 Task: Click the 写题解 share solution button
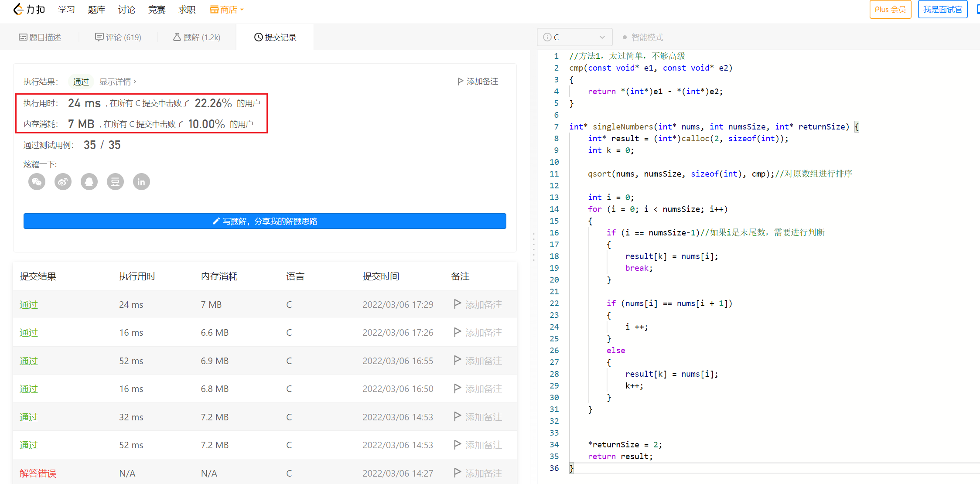(266, 221)
